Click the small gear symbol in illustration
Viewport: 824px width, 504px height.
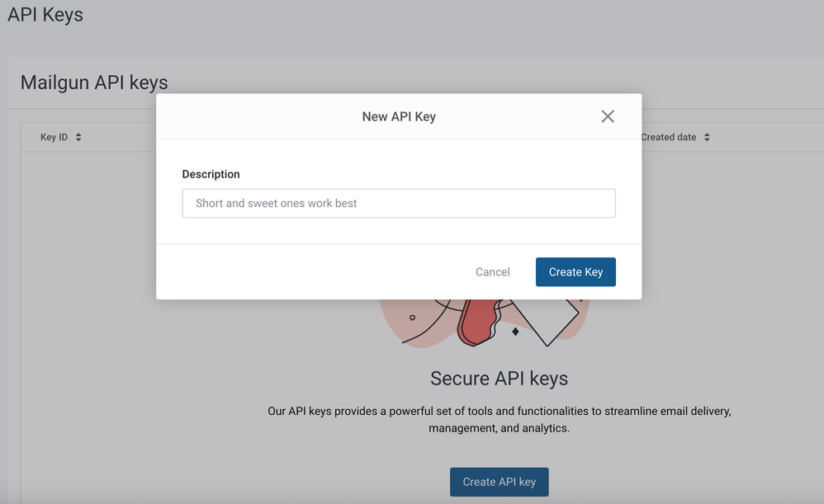click(x=413, y=318)
